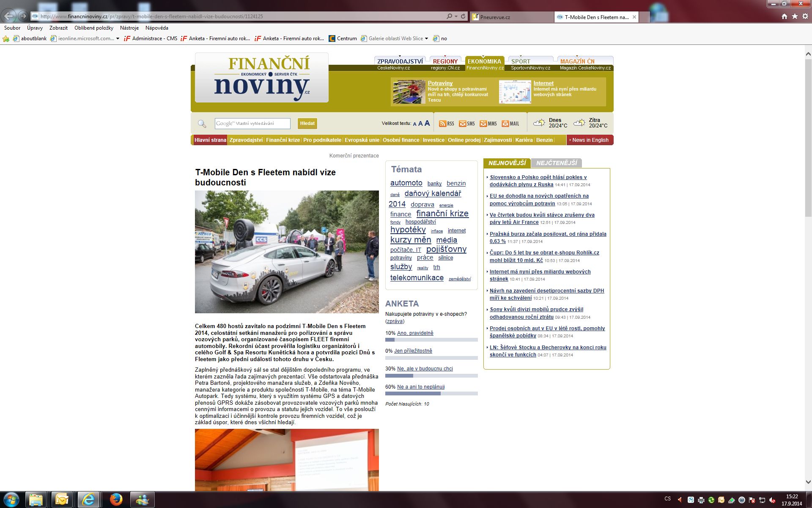Open the Administrace - CMS favorite

click(151, 39)
